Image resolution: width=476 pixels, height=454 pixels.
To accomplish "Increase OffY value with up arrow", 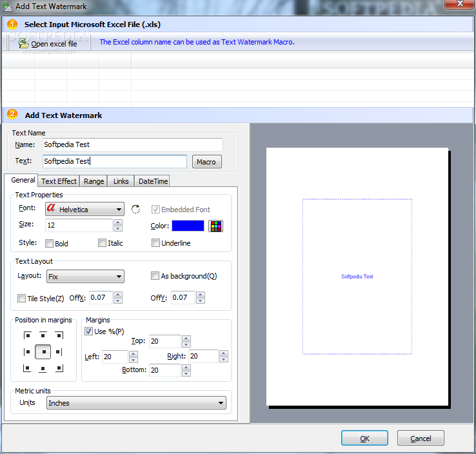I will [201, 294].
